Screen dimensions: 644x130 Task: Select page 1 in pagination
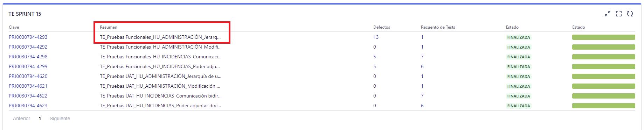coord(40,118)
